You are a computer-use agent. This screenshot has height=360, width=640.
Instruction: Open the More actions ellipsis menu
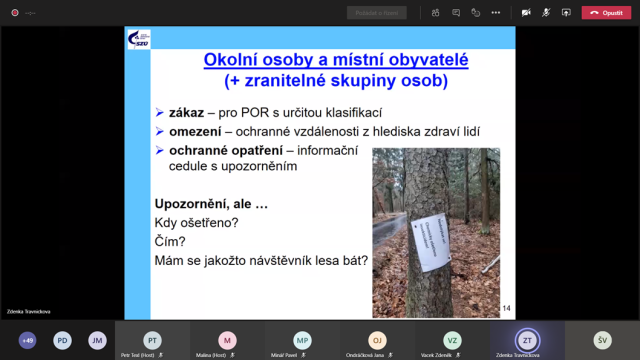(496, 13)
